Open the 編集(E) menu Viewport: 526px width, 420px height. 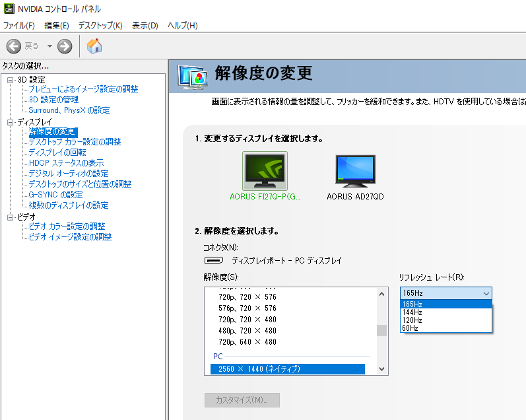(x=57, y=26)
